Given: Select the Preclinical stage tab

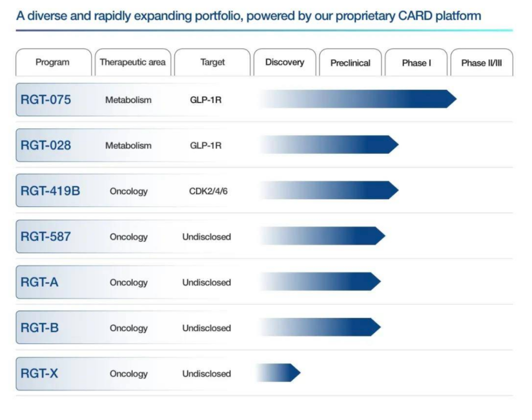Looking at the screenshot, I should tap(350, 63).
